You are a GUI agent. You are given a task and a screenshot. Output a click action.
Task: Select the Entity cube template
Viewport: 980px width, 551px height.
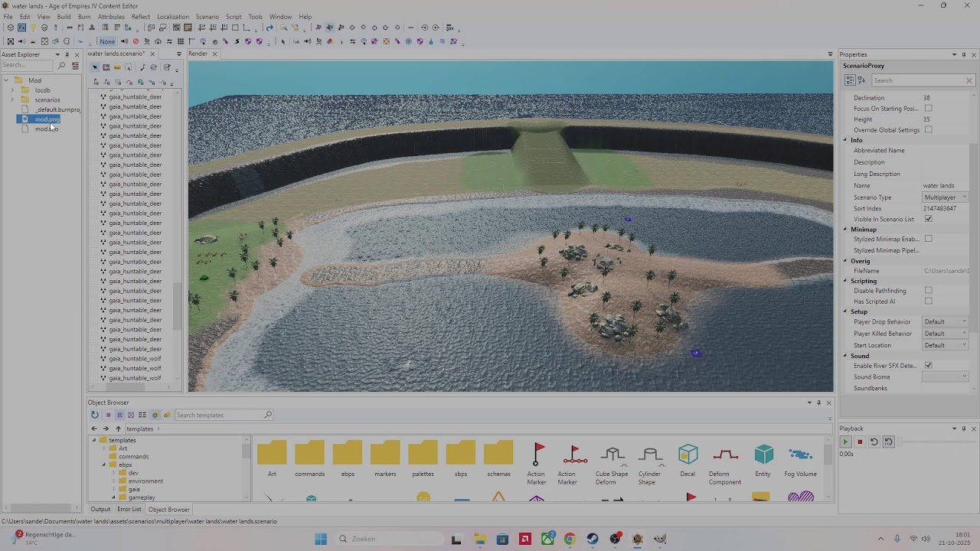pos(763,461)
